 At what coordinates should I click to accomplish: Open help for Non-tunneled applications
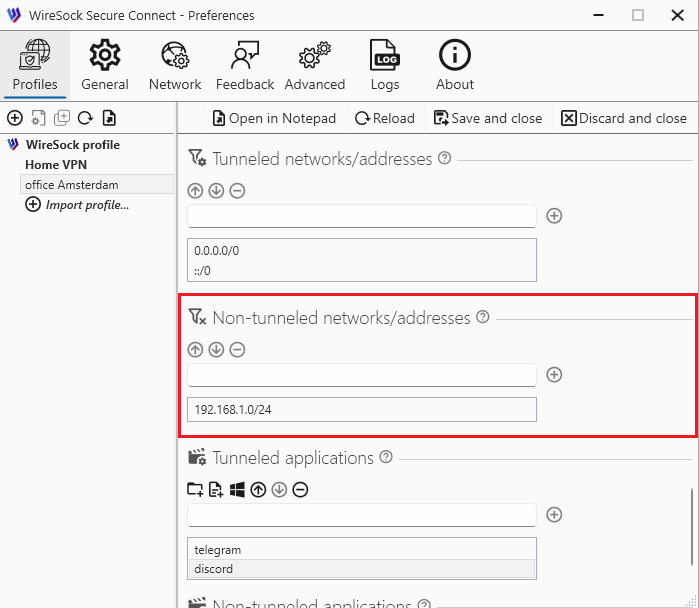tap(424, 604)
